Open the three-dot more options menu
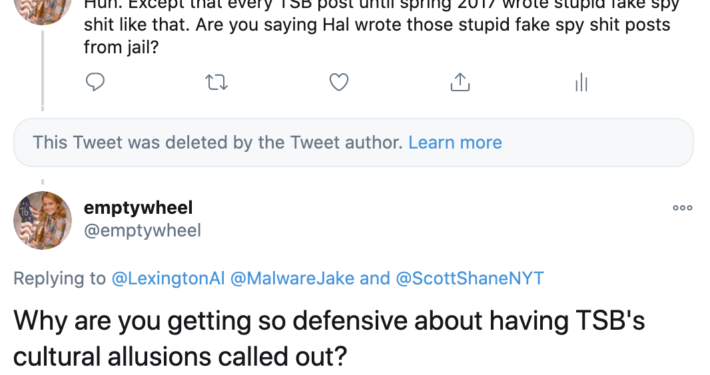Image resolution: width=710 pixels, height=375 pixels. coord(682,208)
